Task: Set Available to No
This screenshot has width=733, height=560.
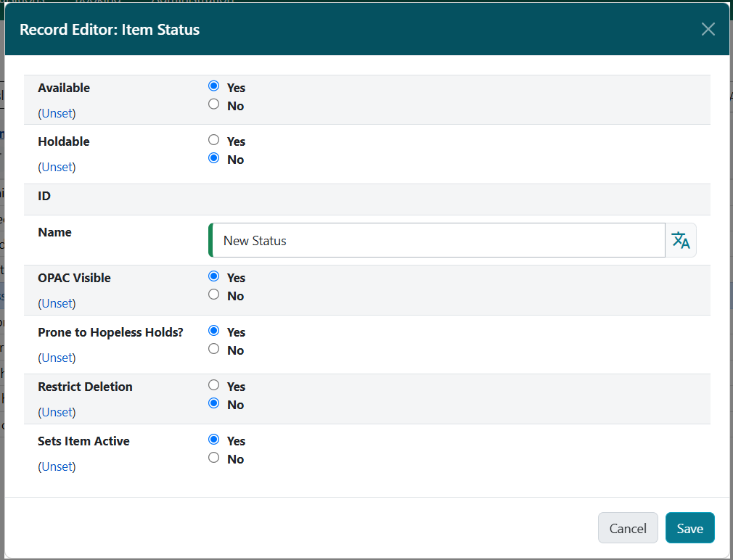Action: click(x=213, y=103)
